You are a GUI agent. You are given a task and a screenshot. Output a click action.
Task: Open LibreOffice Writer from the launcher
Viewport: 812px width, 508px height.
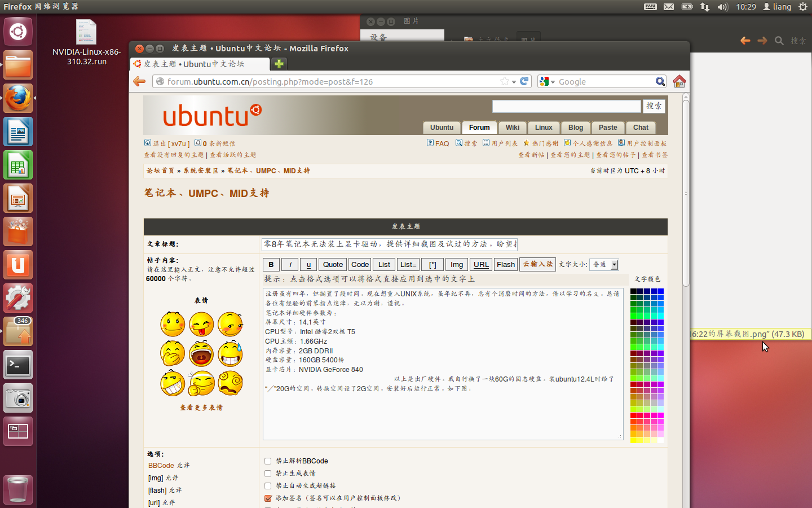coord(18,132)
